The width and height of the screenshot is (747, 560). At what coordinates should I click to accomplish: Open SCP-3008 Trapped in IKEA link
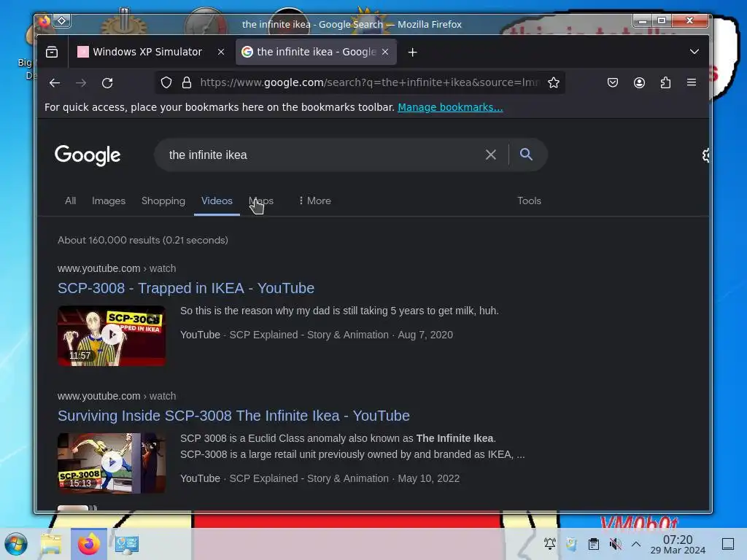coord(186,288)
